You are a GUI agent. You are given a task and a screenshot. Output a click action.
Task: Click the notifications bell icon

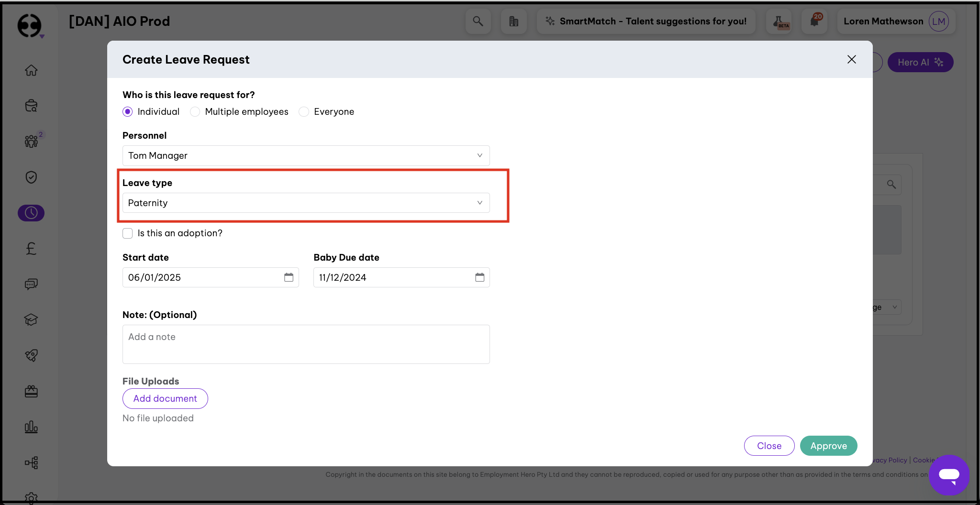tap(814, 21)
